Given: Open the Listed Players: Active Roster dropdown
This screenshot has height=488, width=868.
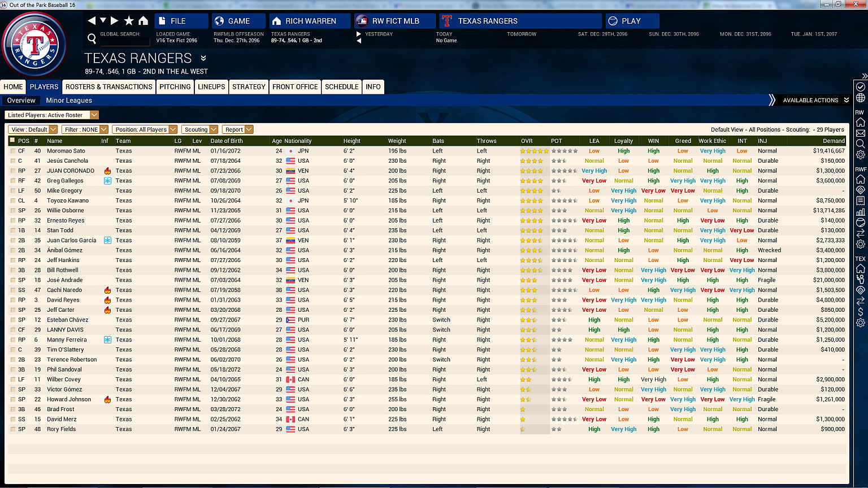Looking at the screenshot, I should [x=51, y=115].
